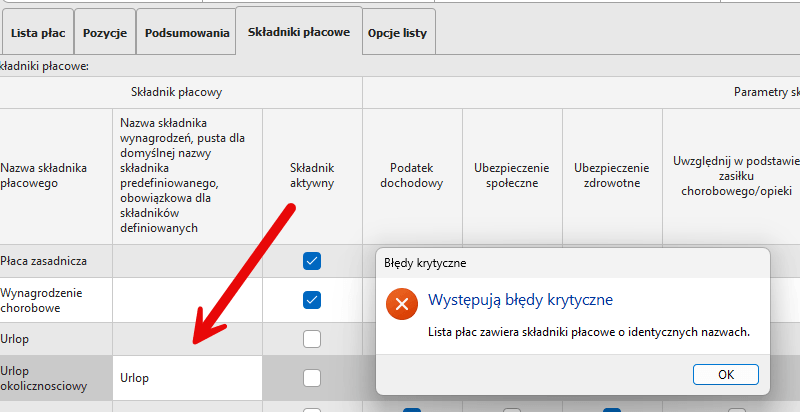Open the Pozycje tab

(x=105, y=33)
